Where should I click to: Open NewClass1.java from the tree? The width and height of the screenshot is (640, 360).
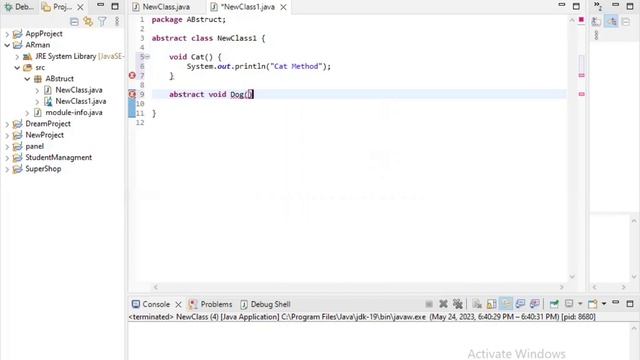coord(81,101)
